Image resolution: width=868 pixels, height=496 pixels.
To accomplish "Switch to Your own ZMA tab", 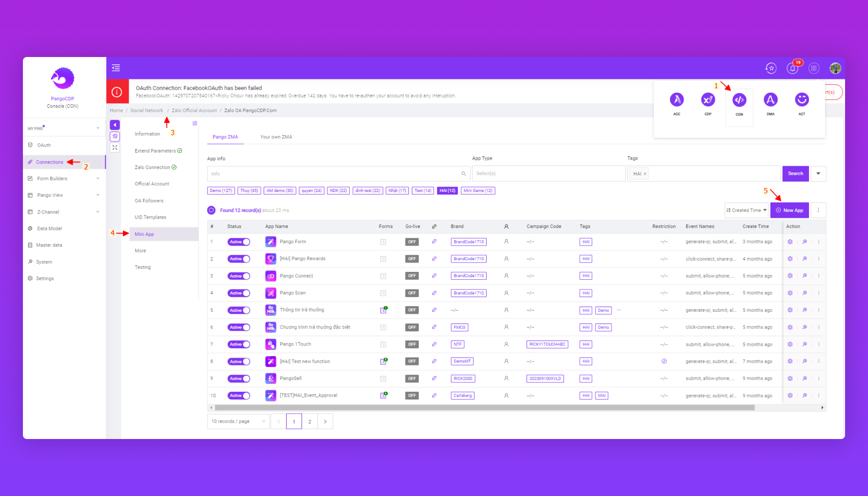I will pyautogui.click(x=276, y=137).
